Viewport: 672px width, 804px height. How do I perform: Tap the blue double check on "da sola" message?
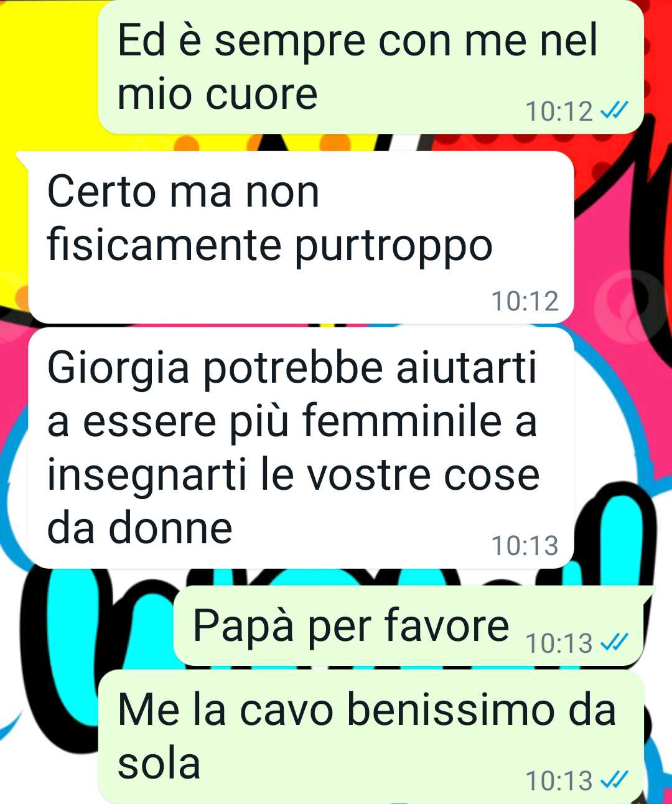point(614,780)
